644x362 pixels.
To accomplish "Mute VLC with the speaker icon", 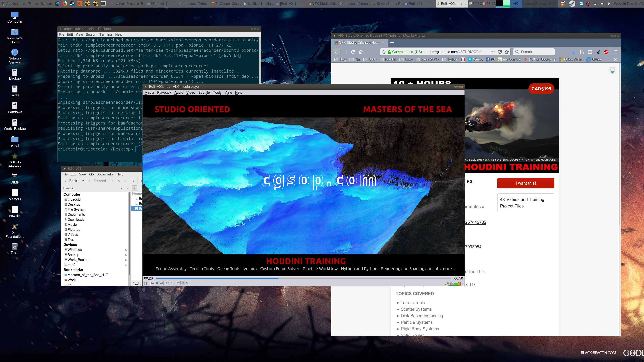I will pos(446,284).
